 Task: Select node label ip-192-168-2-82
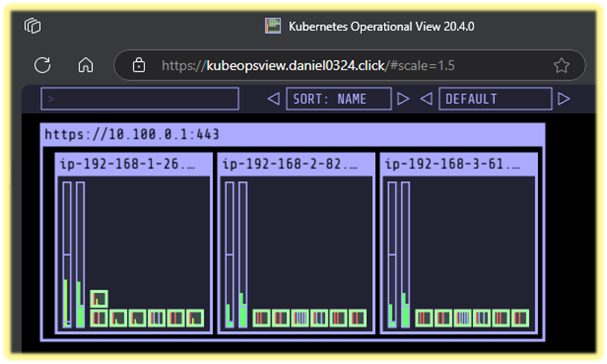(x=290, y=164)
